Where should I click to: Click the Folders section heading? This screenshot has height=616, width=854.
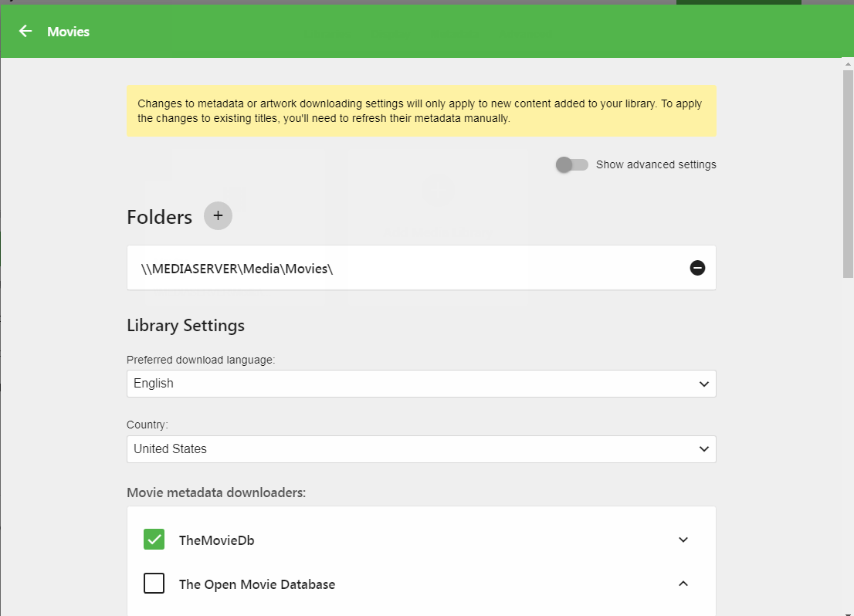pos(159,217)
